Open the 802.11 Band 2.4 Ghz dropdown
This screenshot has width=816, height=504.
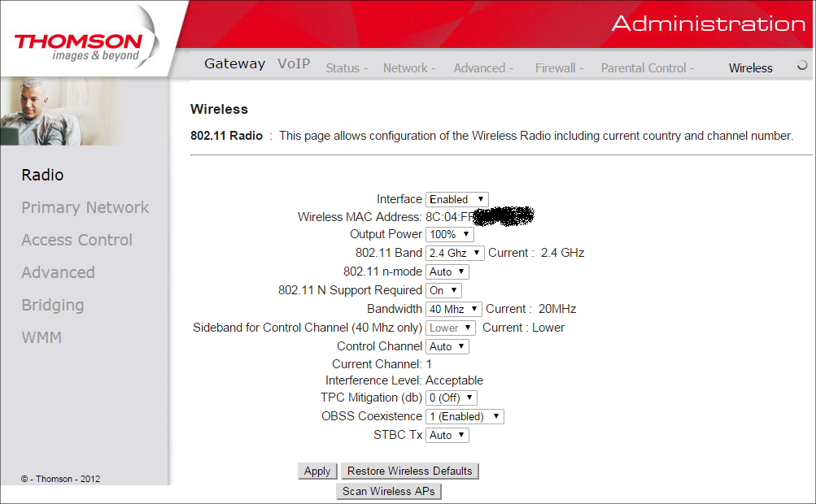(455, 253)
